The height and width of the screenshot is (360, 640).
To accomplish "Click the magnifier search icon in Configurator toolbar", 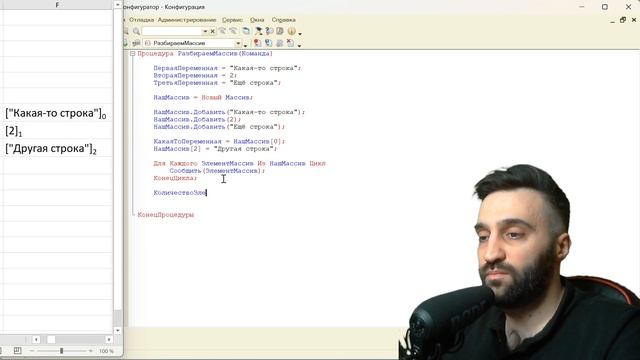I will pos(136,31).
